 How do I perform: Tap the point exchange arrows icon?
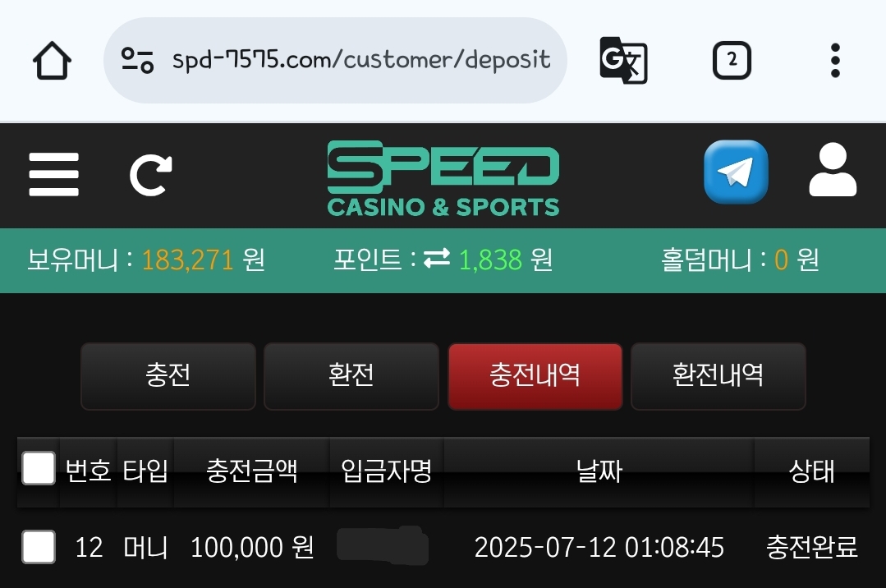tap(437, 259)
